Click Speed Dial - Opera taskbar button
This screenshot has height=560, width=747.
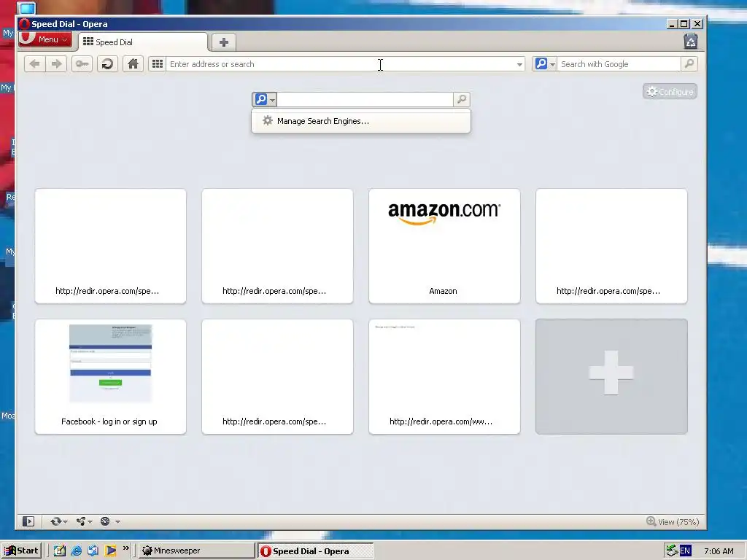pos(316,551)
